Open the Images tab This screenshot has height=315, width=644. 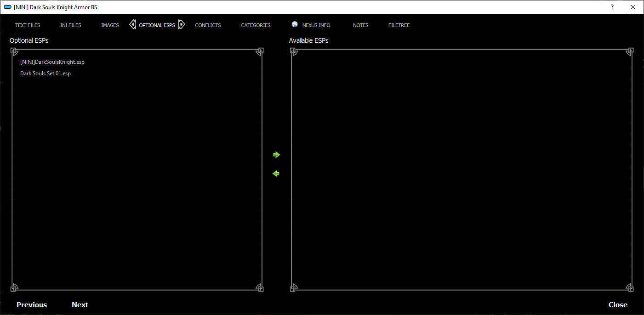click(x=110, y=25)
